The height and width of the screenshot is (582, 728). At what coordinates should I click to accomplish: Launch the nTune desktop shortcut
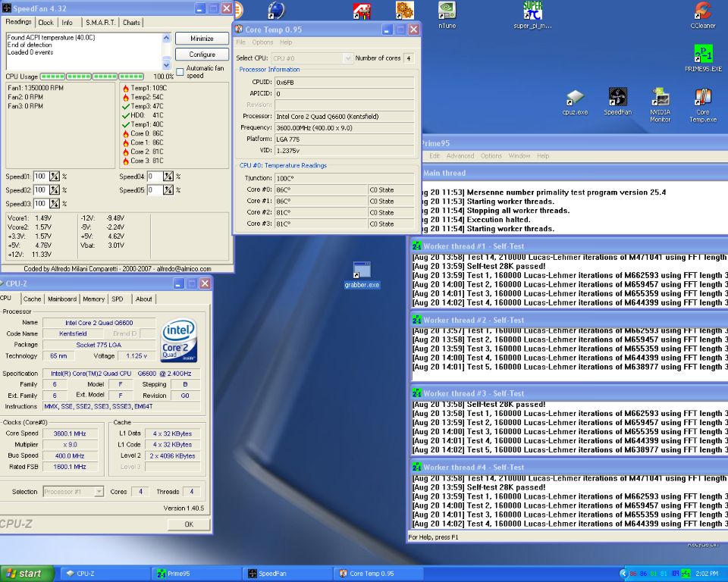point(447,11)
